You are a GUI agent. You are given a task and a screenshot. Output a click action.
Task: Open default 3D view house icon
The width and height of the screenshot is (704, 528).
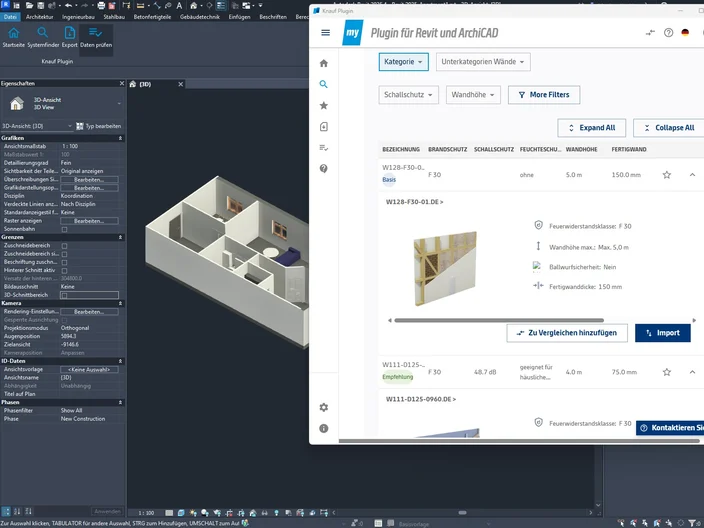coord(194,5)
